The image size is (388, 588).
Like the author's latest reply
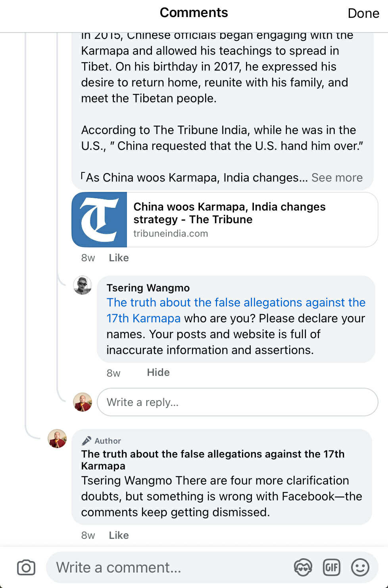[x=119, y=535]
